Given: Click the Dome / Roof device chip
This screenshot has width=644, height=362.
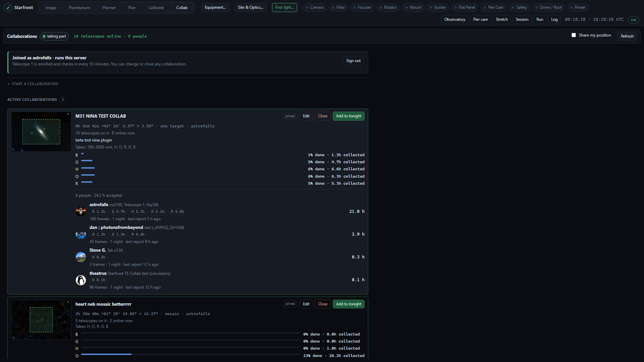Looking at the screenshot, I should [x=548, y=7].
